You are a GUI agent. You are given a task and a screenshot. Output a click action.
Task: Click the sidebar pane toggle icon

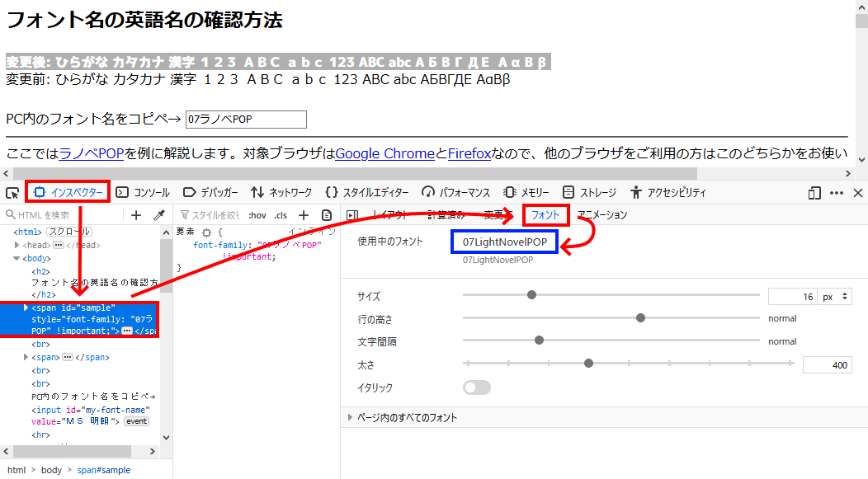coord(352,215)
